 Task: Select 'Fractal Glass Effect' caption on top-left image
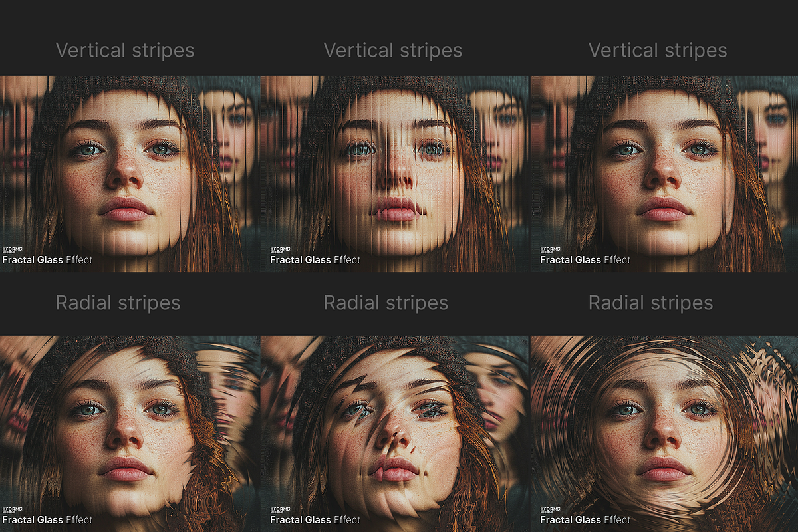pos(47,260)
